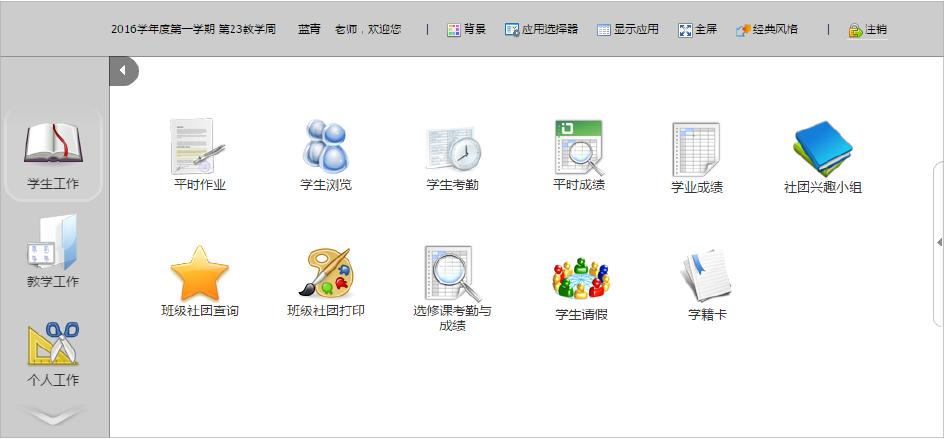Open the 平时作业 homework icon

tap(199, 148)
